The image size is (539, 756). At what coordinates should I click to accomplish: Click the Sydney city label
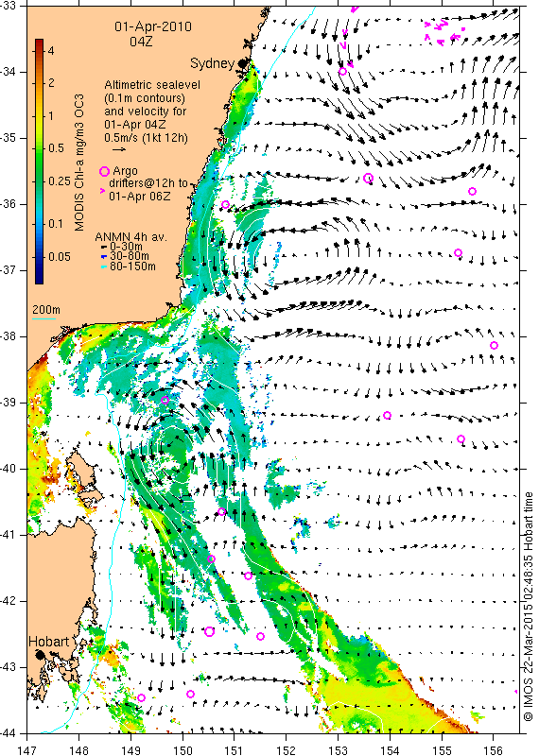tap(213, 63)
